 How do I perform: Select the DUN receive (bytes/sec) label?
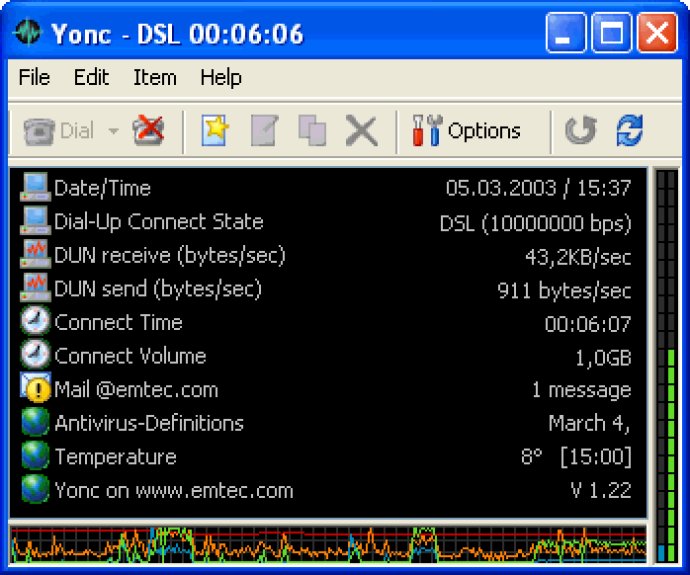click(170, 256)
